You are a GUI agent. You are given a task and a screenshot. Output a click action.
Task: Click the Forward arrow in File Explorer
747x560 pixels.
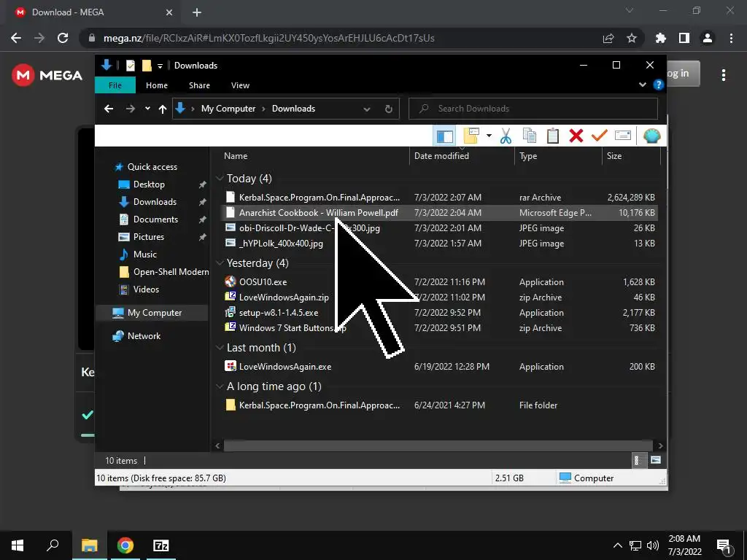tap(130, 109)
